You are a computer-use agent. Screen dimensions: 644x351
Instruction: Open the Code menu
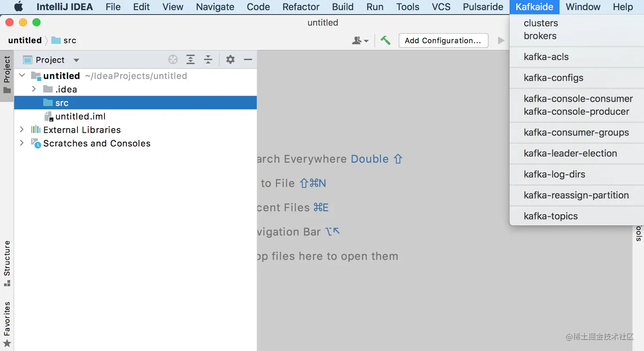pos(259,7)
